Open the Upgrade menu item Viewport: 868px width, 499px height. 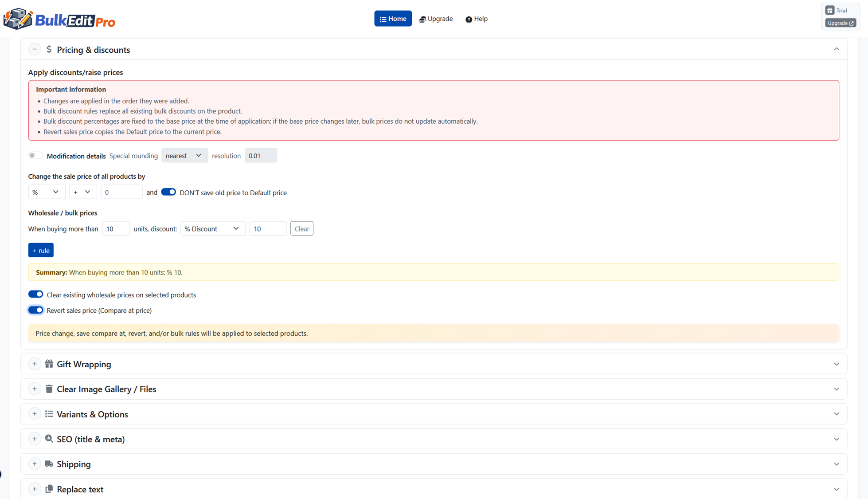[436, 19]
